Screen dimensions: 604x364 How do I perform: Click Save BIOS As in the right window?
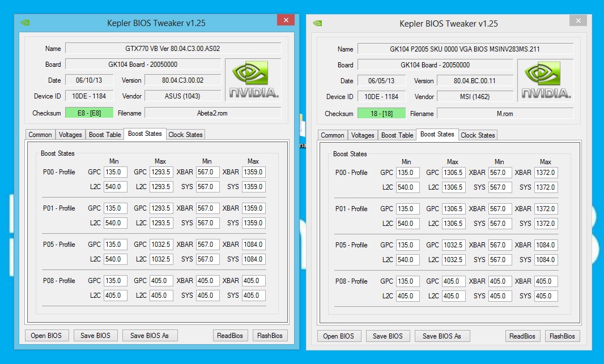[442, 336]
